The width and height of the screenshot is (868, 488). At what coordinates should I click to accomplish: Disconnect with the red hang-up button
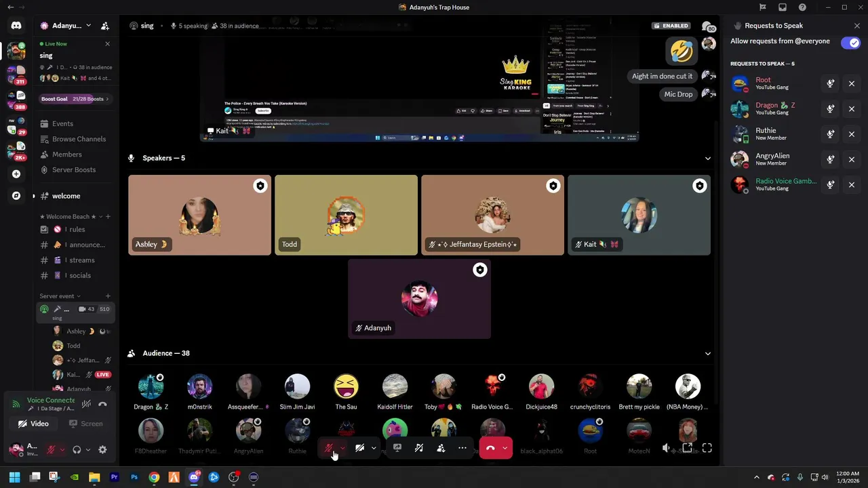click(490, 448)
